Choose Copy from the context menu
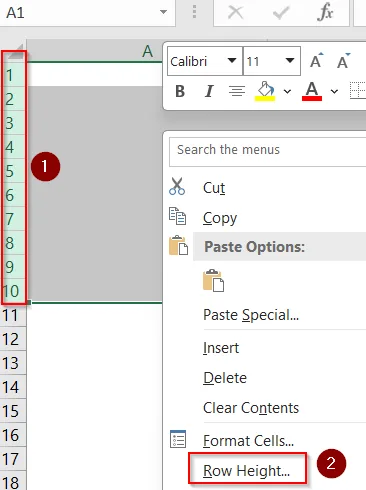Screen dimensions: 366x490 pos(220,218)
